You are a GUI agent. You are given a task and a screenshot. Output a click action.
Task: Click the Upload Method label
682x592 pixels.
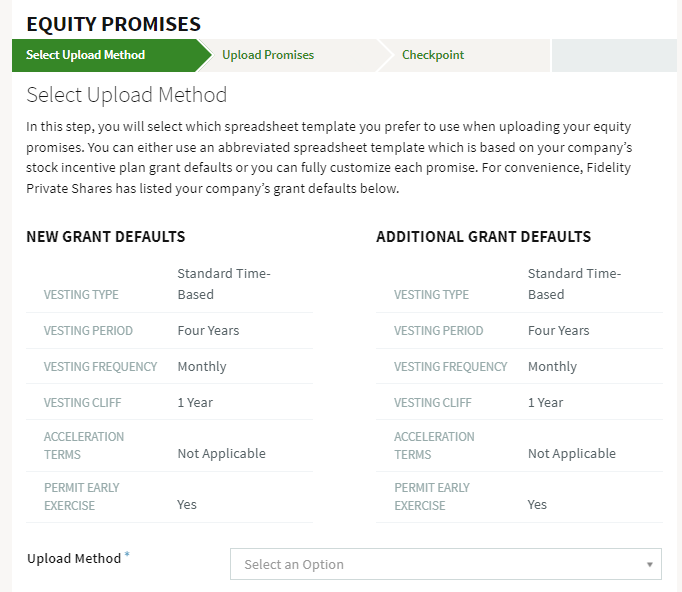74,559
